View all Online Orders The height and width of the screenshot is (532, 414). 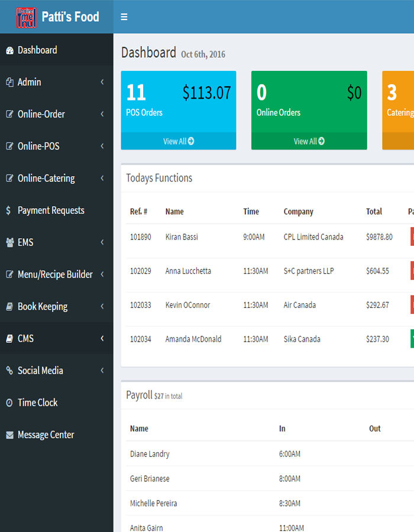309,141
